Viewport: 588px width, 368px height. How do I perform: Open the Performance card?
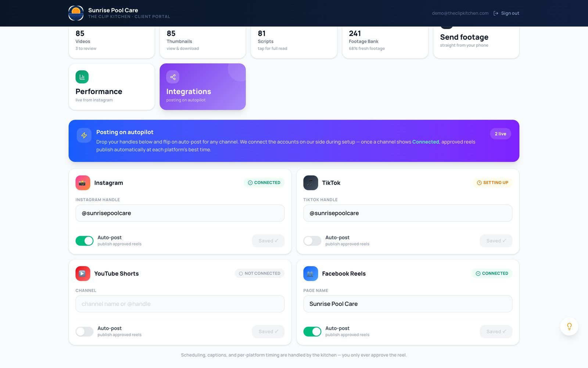click(x=112, y=87)
